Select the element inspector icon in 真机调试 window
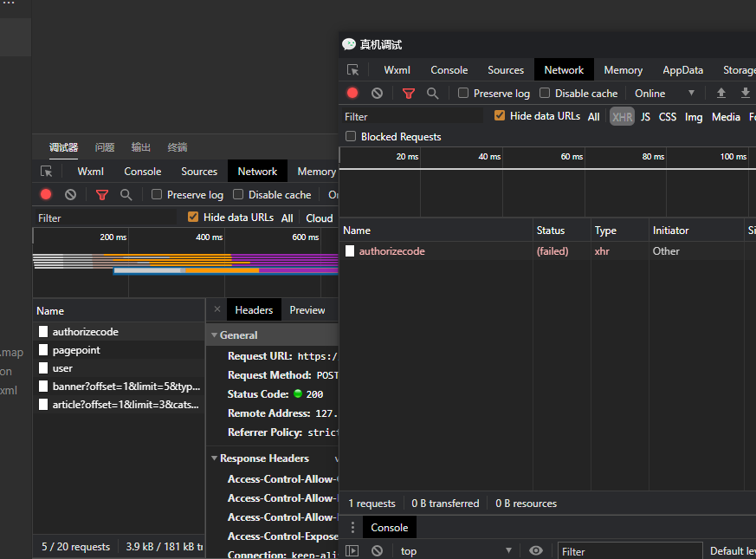 (x=353, y=70)
